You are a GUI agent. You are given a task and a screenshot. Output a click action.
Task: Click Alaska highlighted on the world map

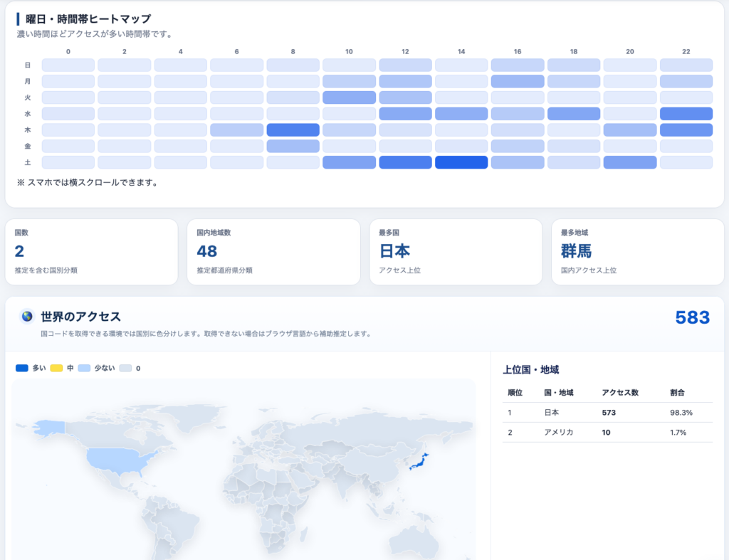51,428
